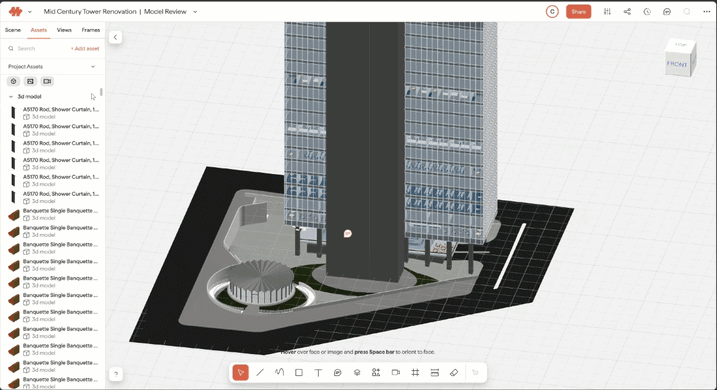
Task: Click the search magnifier icon in the Assets panel
Action: pos(11,48)
